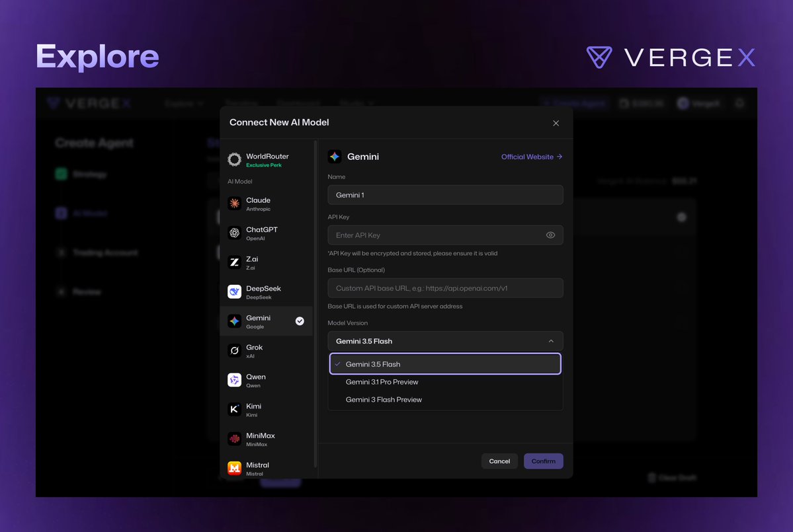Click the Mistral orange M icon
The height and width of the screenshot is (532, 793).
click(234, 468)
